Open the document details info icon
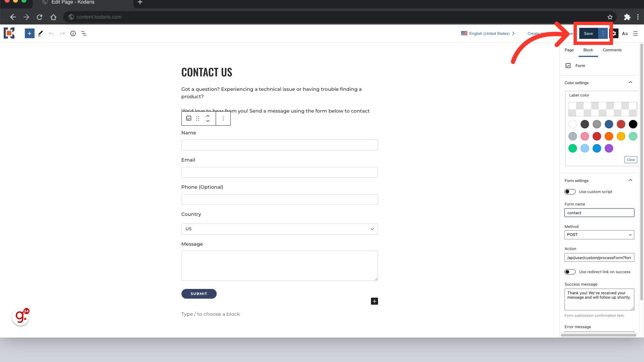 73,34
